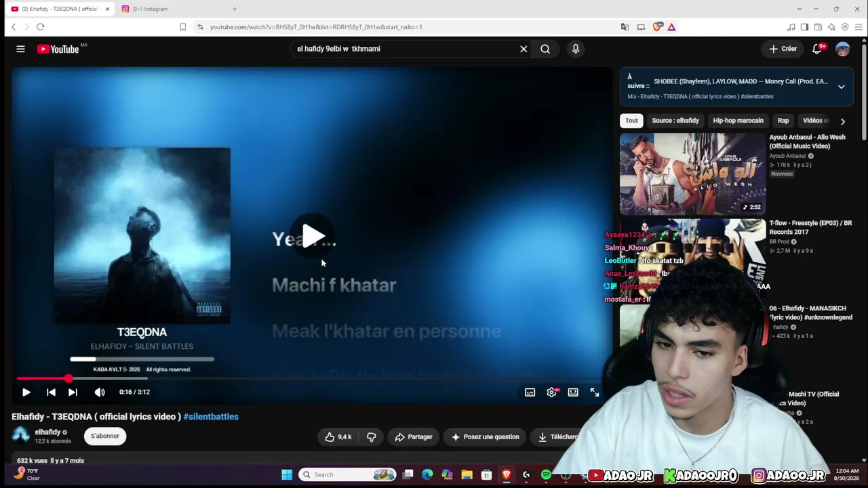
Task: Bookmark this page in the address bar
Action: coord(182,27)
